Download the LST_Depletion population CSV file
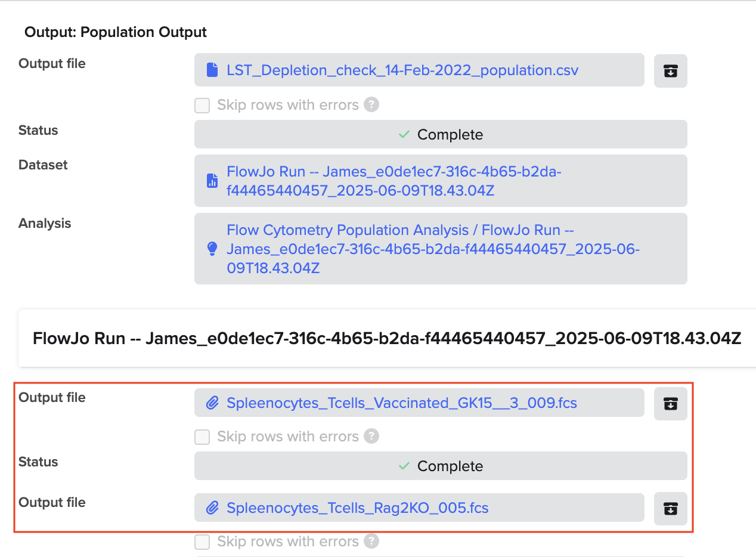Screen dimensions: 756x557 [670, 70]
